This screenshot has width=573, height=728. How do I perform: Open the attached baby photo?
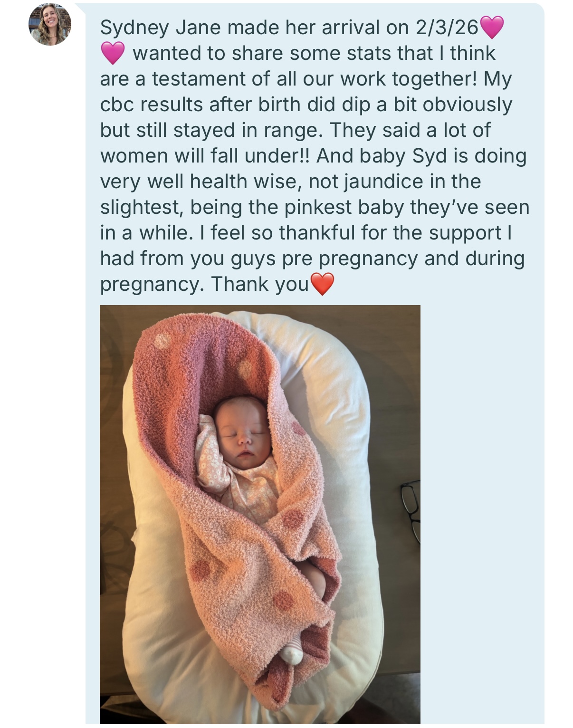pyautogui.click(x=260, y=514)
